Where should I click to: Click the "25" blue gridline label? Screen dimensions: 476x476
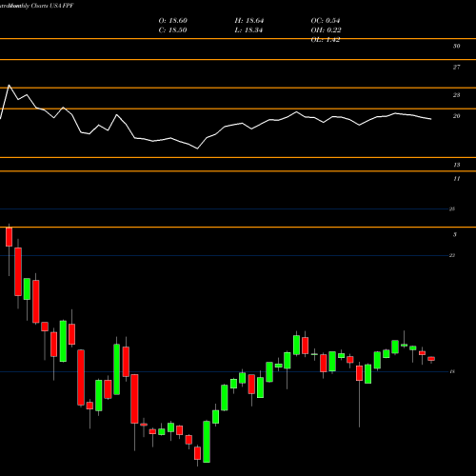[x=452, y=208]
